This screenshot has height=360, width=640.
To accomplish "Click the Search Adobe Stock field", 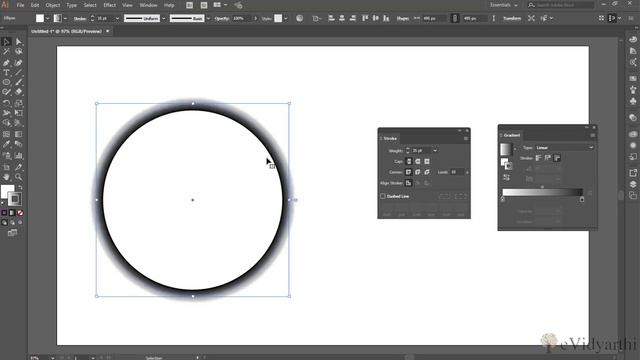I will point(560,5).
